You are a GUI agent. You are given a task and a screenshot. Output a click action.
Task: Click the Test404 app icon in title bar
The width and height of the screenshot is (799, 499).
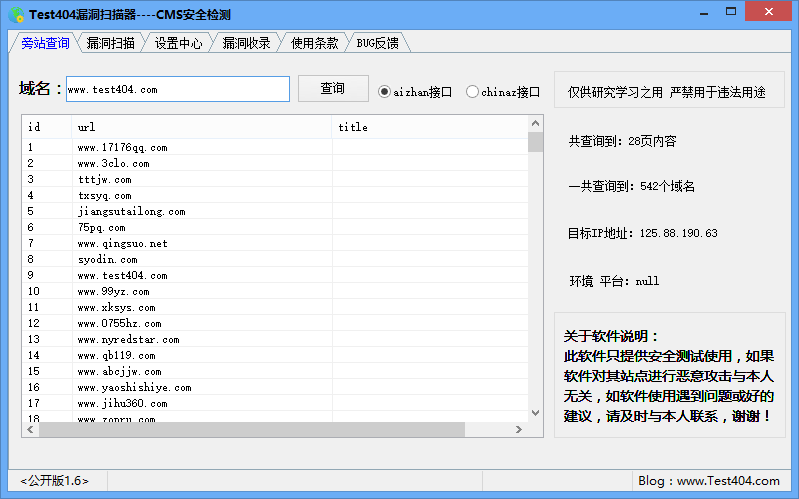pos(15,14)
